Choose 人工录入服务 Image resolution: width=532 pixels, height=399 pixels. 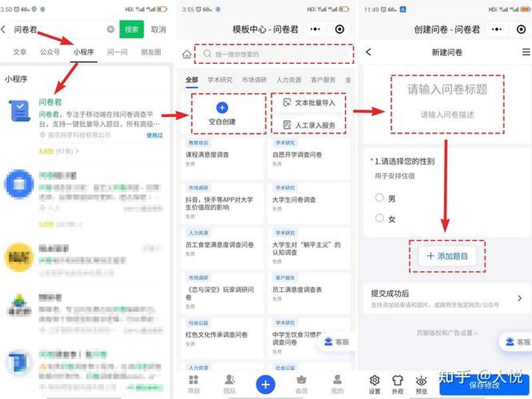click(x=309, y=125)
